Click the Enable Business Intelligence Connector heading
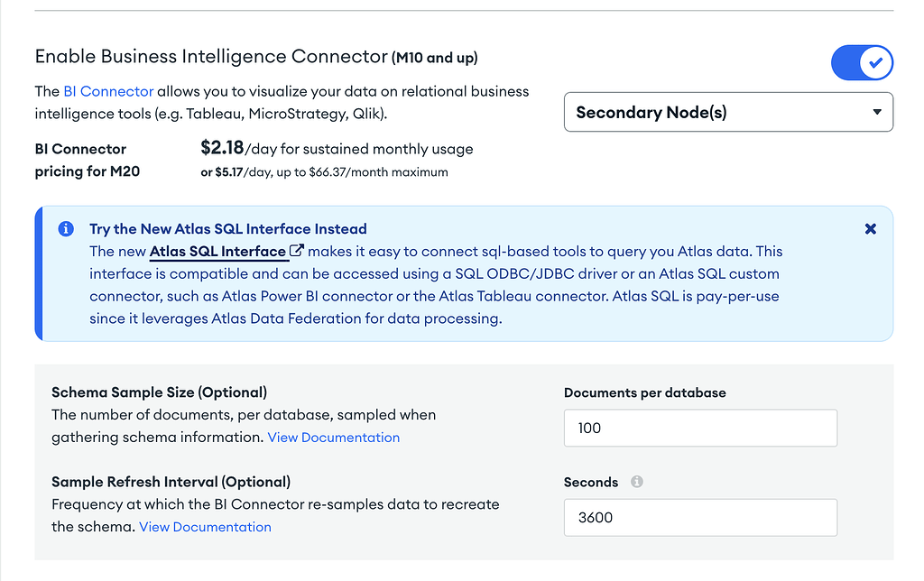The image size is (924, 581). coord(210,57)
